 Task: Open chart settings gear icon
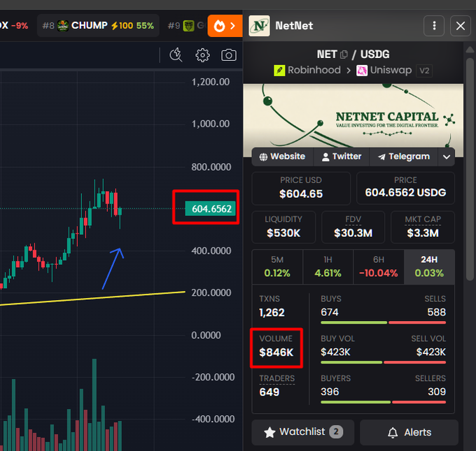(x=202, y=55)
